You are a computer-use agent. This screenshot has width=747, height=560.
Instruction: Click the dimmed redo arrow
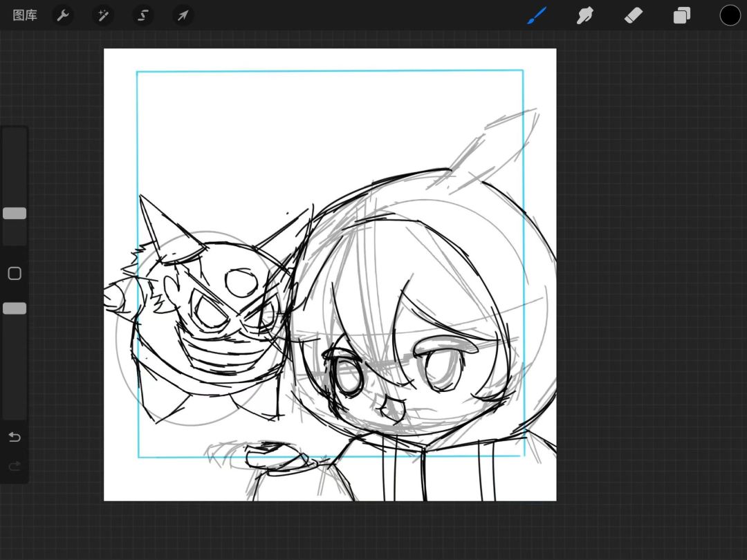pos(15,465)
